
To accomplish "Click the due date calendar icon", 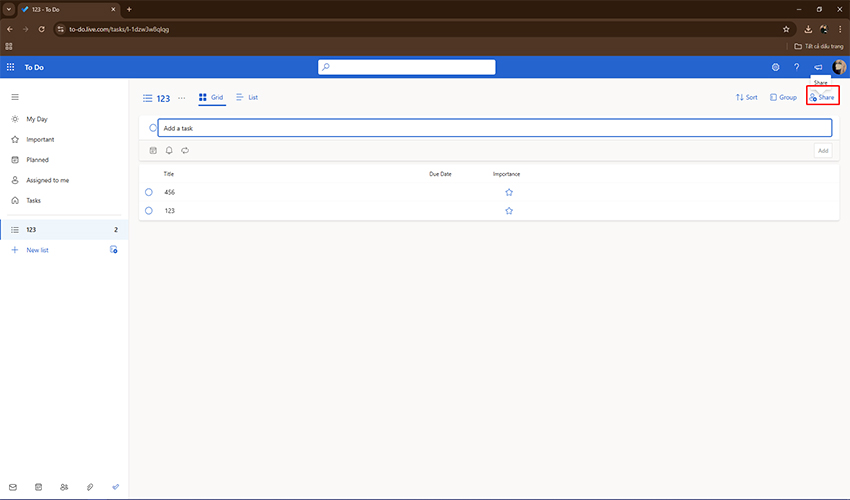I will pyautogui.click(x=153, y=150).
